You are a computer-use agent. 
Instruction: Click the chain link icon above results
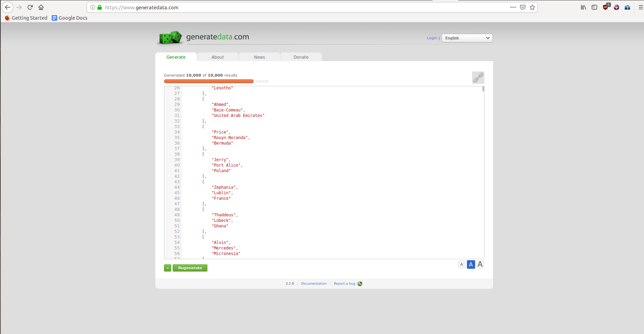(478, 78)
